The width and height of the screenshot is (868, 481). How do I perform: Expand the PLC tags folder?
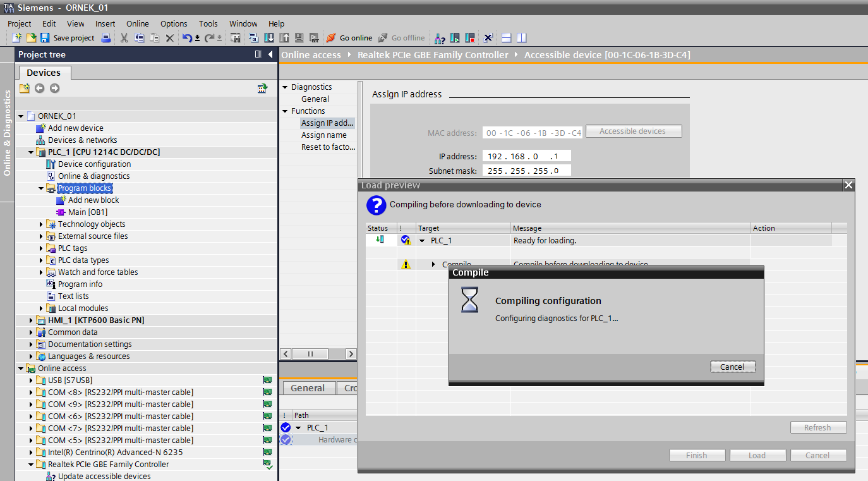(x=41, y=248)
